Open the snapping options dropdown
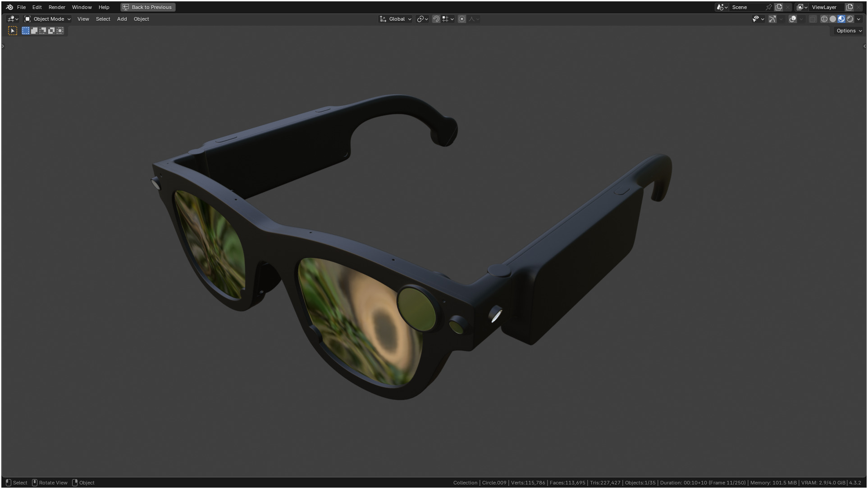 448,19
